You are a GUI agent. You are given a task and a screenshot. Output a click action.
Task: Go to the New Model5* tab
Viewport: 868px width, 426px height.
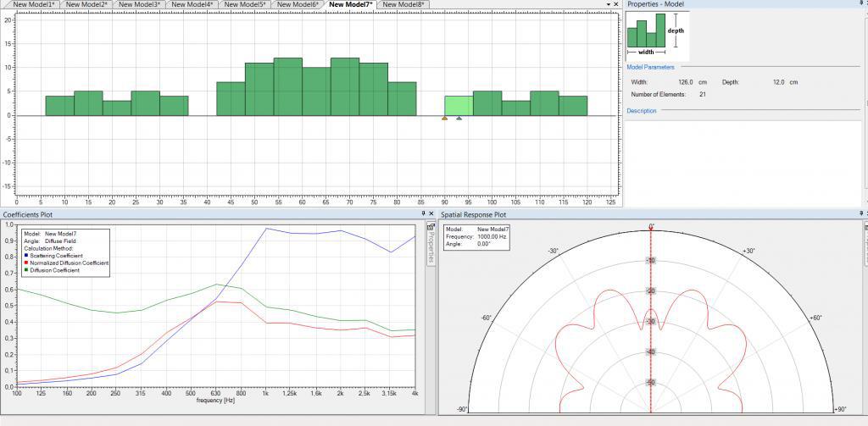(245, 4)
